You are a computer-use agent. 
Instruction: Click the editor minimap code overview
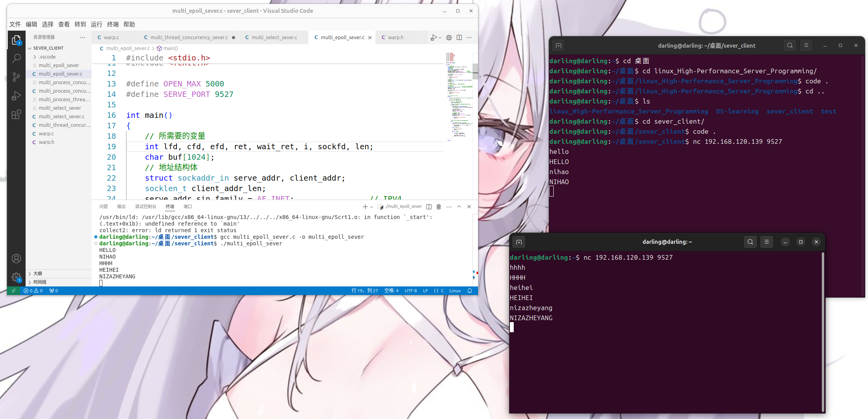click(458, 97)
